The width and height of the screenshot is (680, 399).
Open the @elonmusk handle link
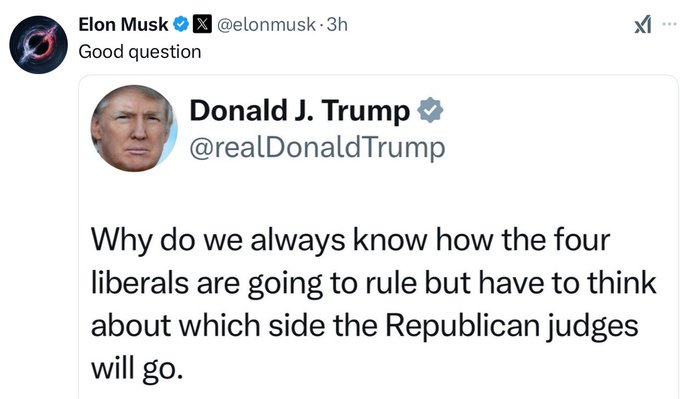click(265, 25)
